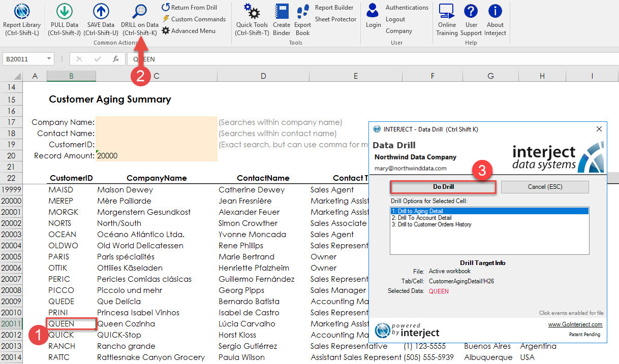Image resolution: width=619 pixels, height=364 pixels.
Task: Select cell MAISD
Action: pyautogui.click(x=71, y=189)
